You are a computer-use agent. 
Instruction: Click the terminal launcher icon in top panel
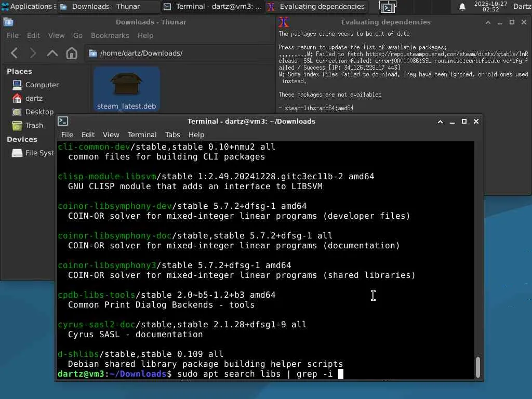click(x=388, y=7)
